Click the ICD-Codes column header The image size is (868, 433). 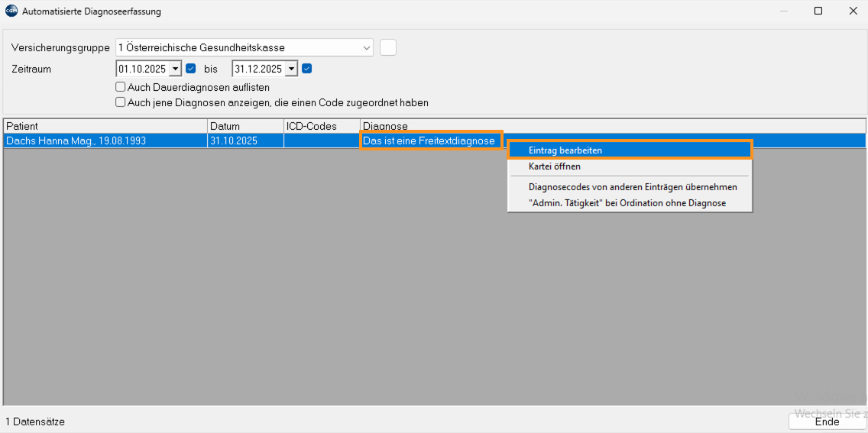(321, 126)
